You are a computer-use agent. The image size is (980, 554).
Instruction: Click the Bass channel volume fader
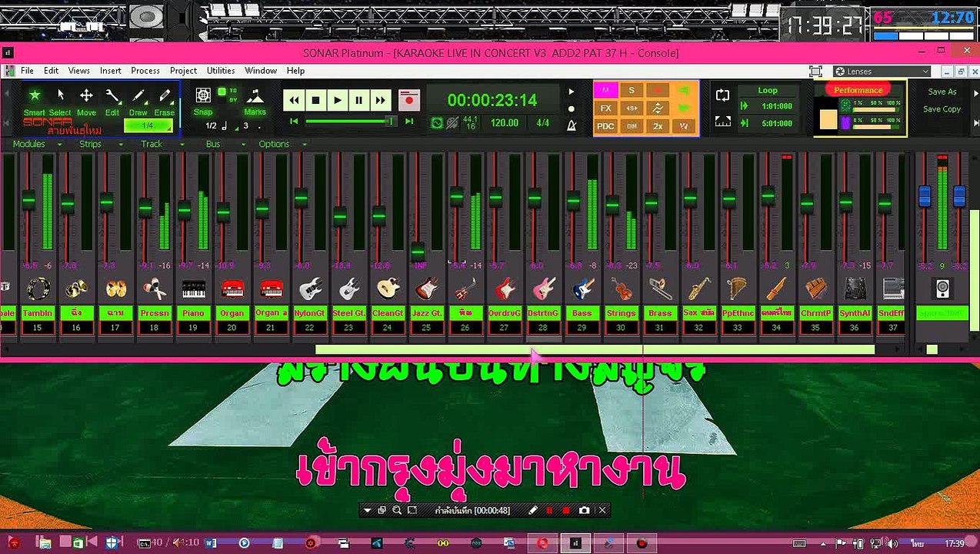point(573,202)
